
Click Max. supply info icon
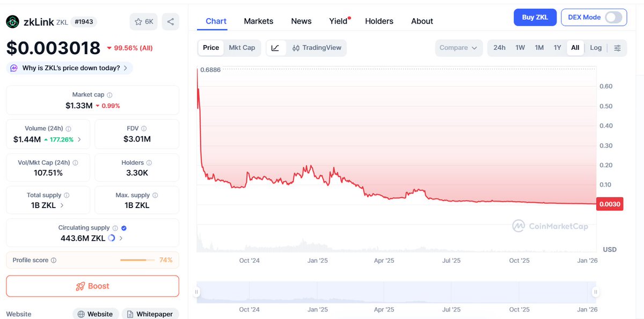(155, 195)
